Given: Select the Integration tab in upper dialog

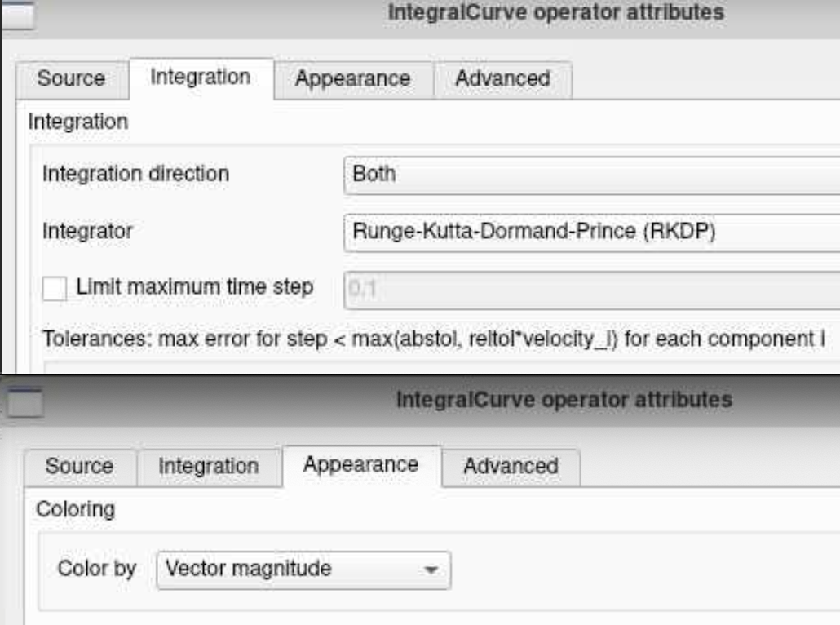Looking at the screenshot, I should coord(201,78).
